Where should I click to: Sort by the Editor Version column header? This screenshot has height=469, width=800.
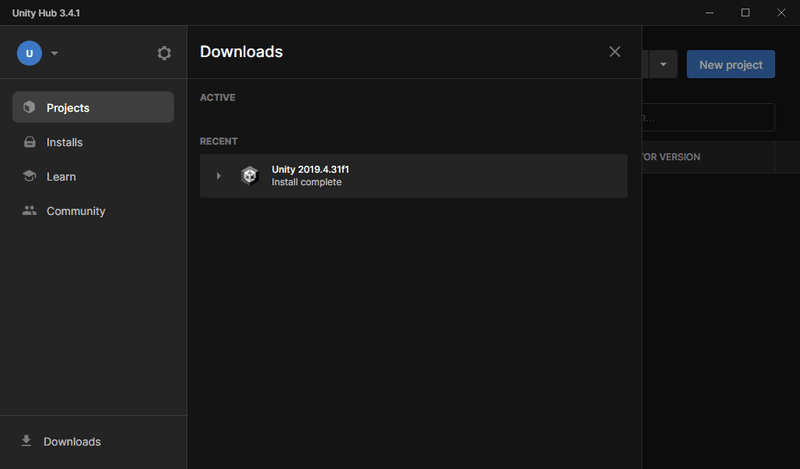tap(670, 157)
